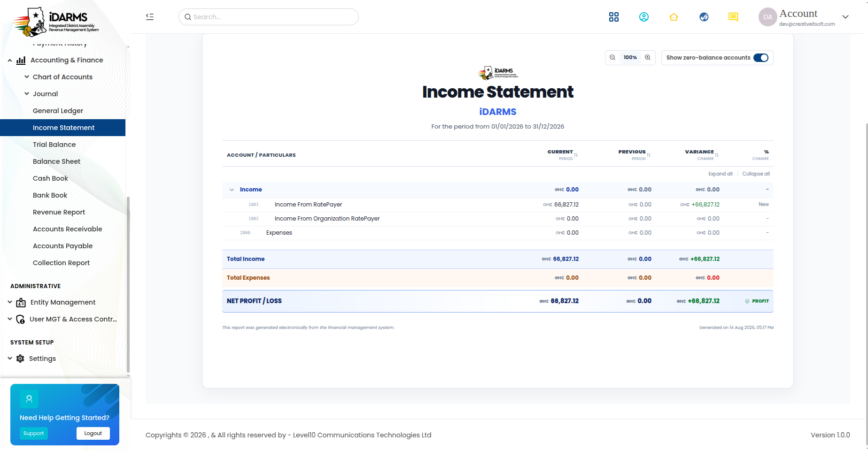This screenshot has height=451, width=868.
Task: Click the Search input field
Action: pyautogui.click(x=269, y=17)
